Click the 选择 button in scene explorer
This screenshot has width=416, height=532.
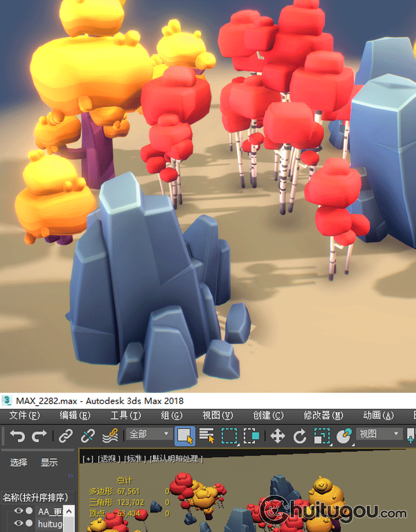pyautogui.click(x=18, y=462)
